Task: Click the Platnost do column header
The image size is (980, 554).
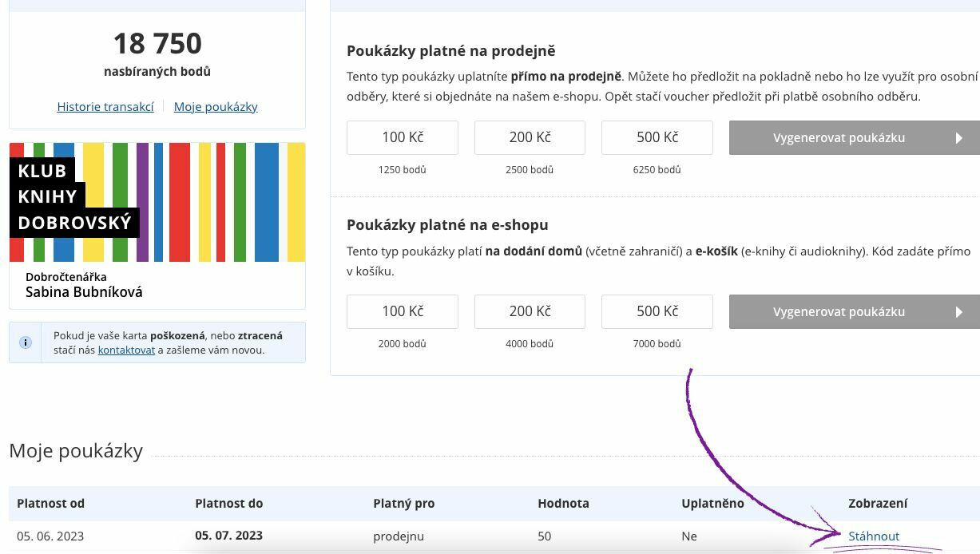Action: (x=228, y=503)
